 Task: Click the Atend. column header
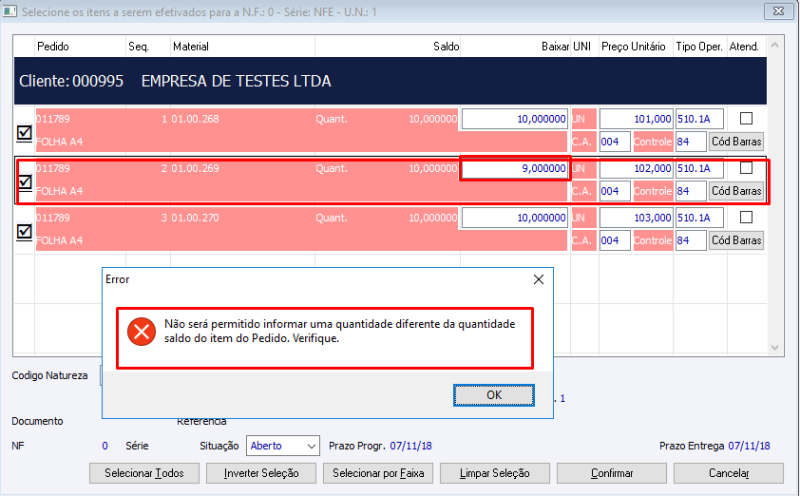click(x=744, y=46)
